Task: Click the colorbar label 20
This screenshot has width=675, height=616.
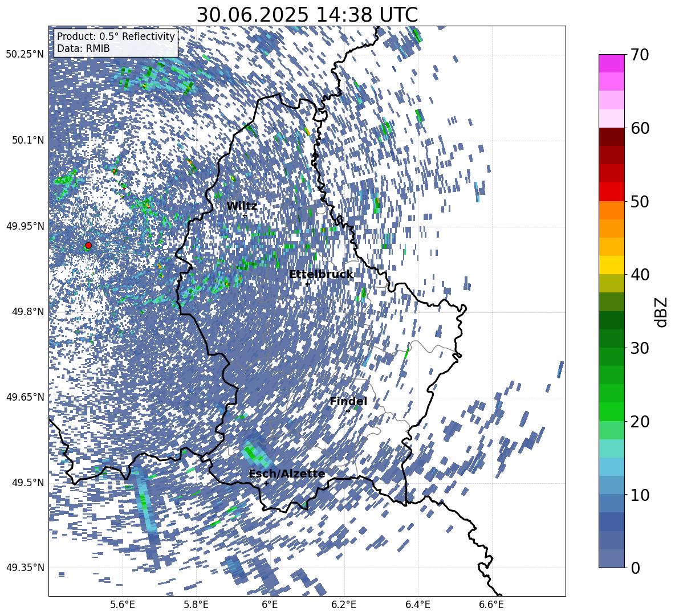Action: tap(640, 422)
